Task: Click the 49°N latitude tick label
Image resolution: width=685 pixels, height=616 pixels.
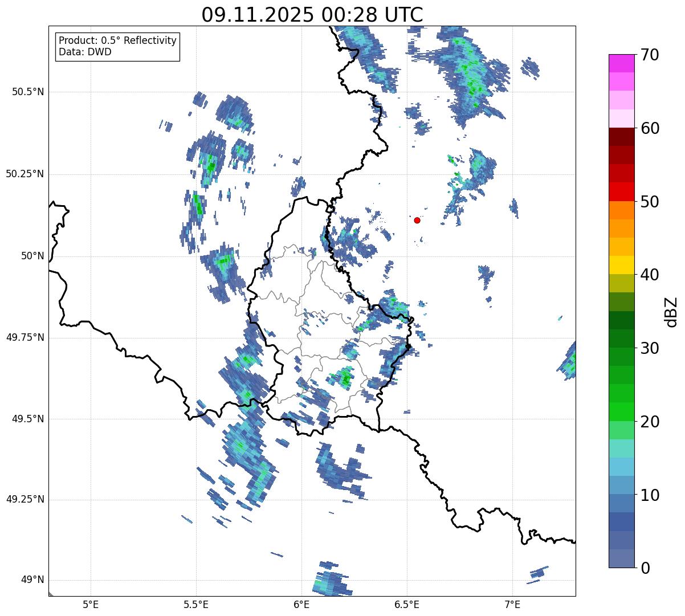Action: [x=32, y=580]
